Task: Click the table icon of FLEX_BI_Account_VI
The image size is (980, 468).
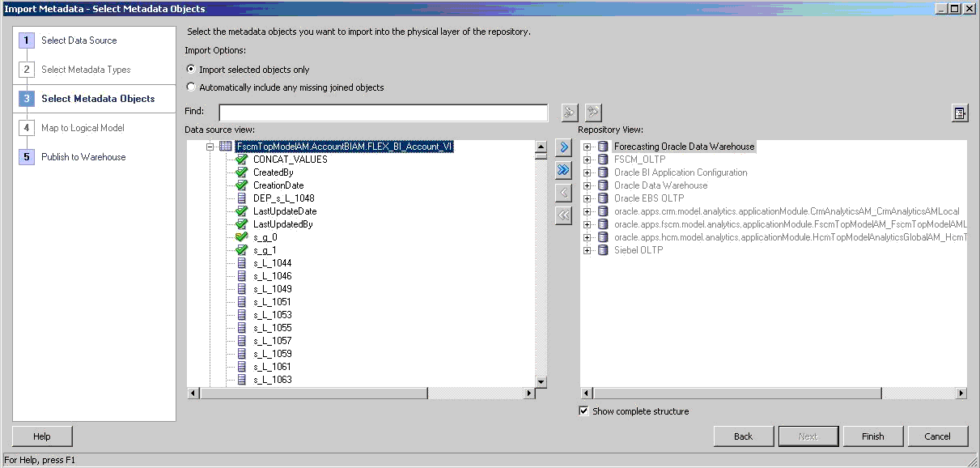Action: [226, 147]
